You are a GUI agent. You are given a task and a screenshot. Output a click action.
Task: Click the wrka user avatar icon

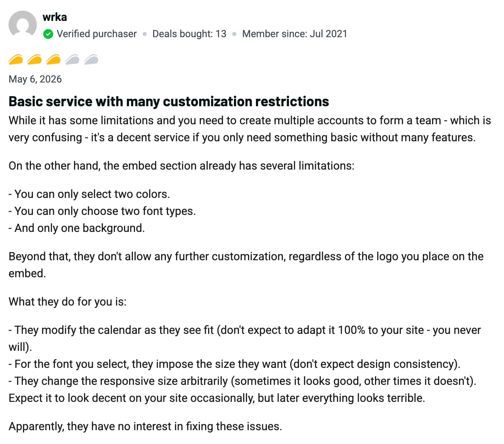[x=23, y=24]
